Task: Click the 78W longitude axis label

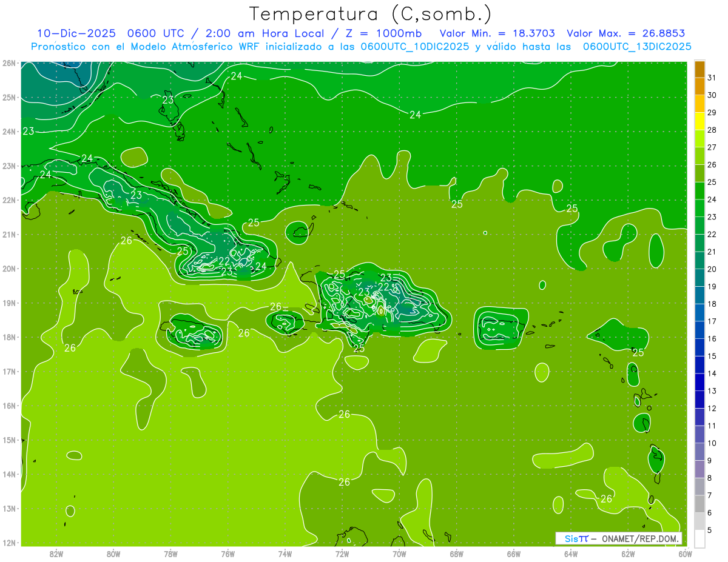Action: 170,553
